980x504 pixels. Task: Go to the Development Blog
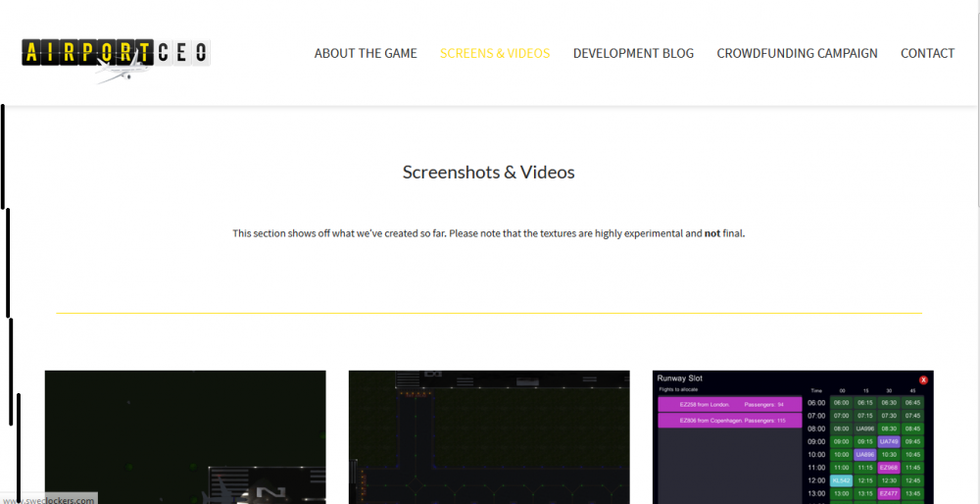633,53
